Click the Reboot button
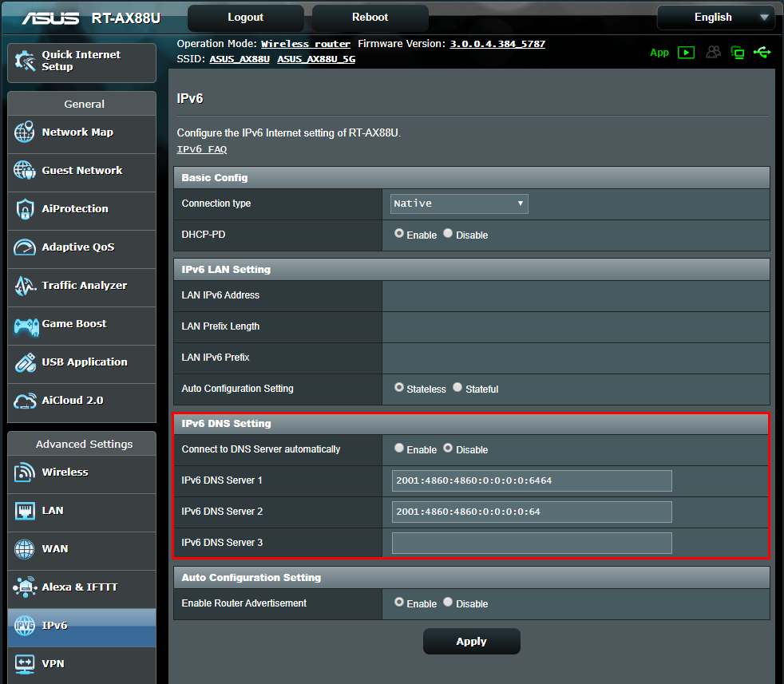This screenshot has width=784, height=684. pos(370,18)
